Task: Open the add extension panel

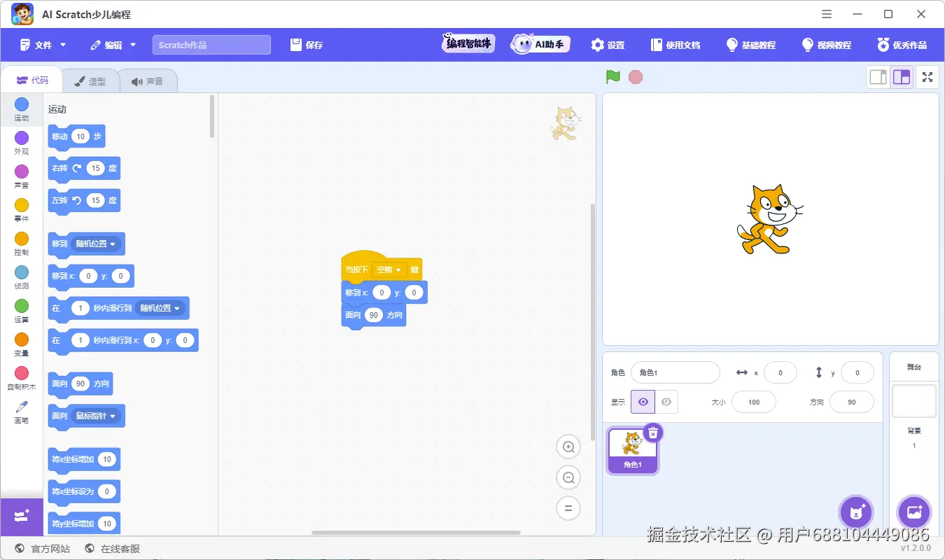Action: (21, 517)
